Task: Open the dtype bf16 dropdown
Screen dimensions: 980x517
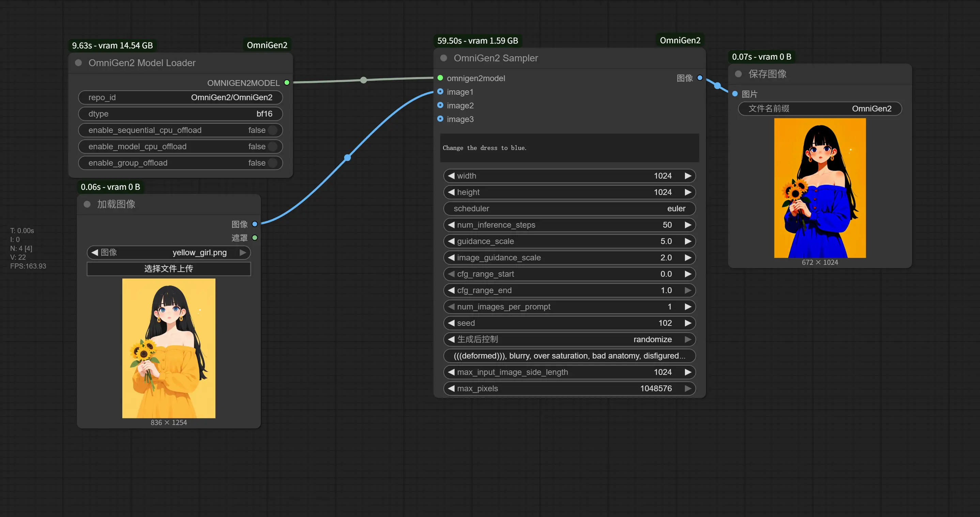Action: point(180,114)
